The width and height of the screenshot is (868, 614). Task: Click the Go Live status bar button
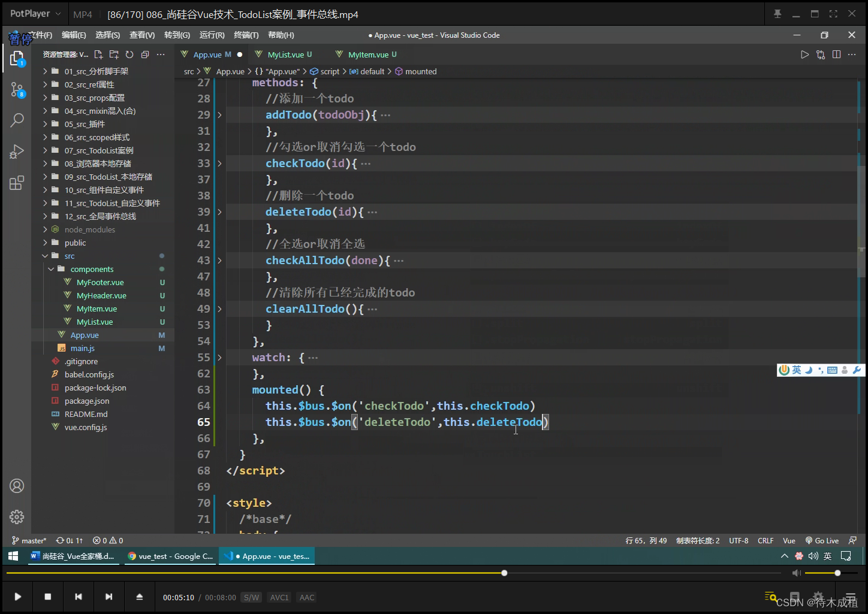822,540
